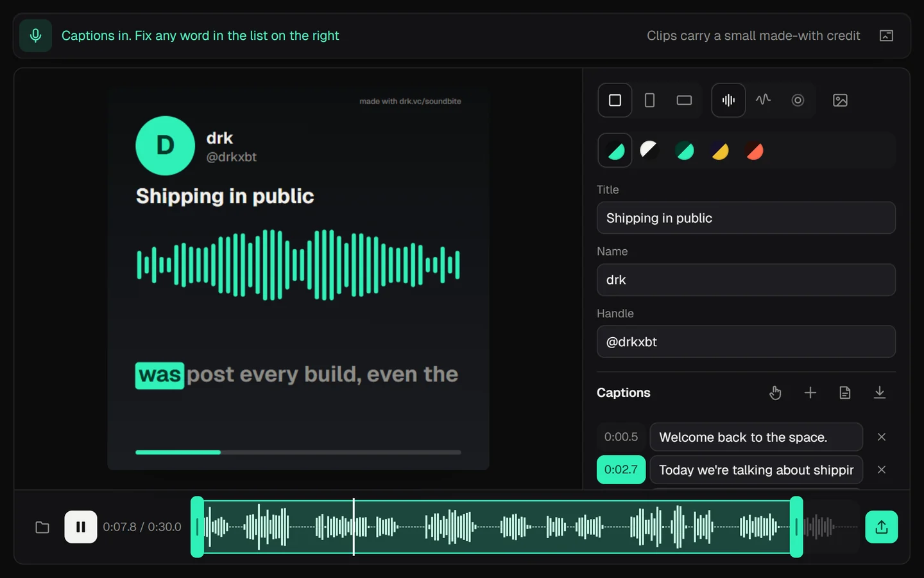Delete the 'Today we're talking' caption
Image resolution: width=924 pixels, height=578 pixels.
tap(882, 469)
